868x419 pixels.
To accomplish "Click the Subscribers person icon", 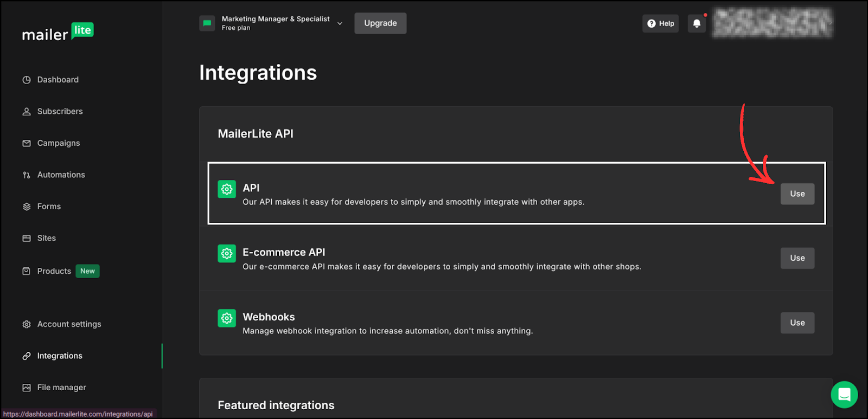I will click(x=27, y=112).
